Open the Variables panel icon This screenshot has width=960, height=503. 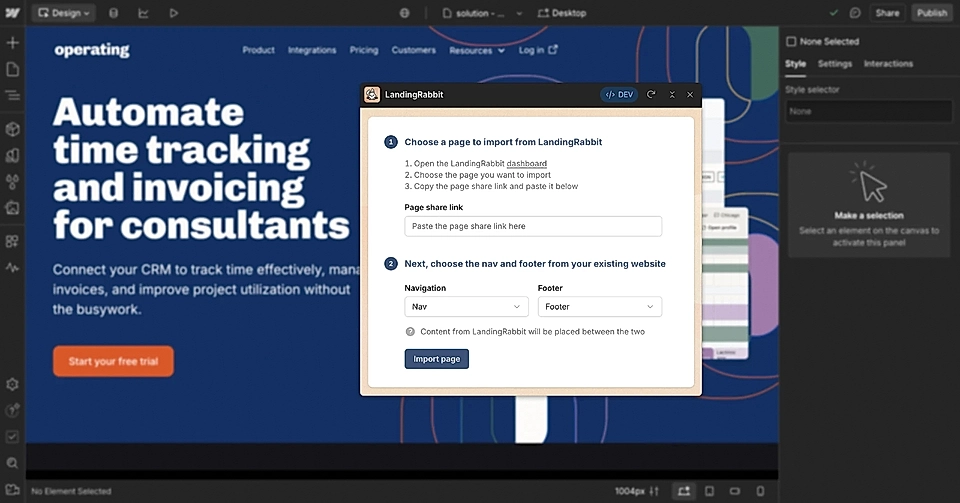point(12,155)
